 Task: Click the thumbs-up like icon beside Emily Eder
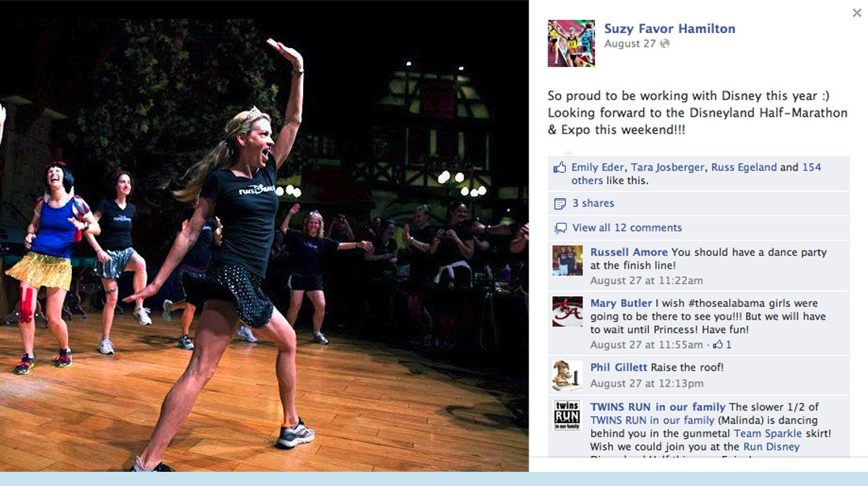[559, 167]
